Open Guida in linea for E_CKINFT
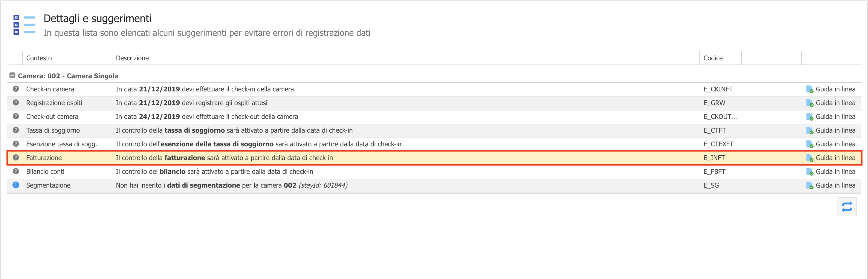 tap(831, 89)
